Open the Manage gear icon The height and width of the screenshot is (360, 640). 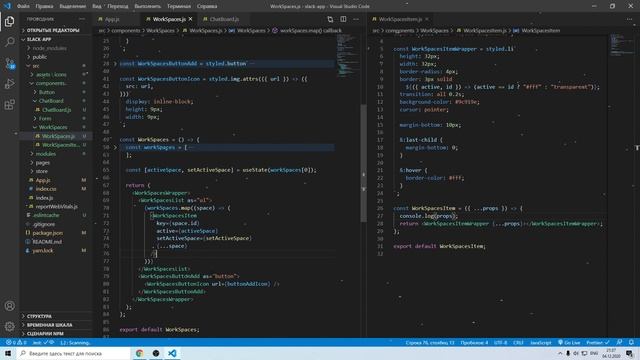[x=9, y=326]
